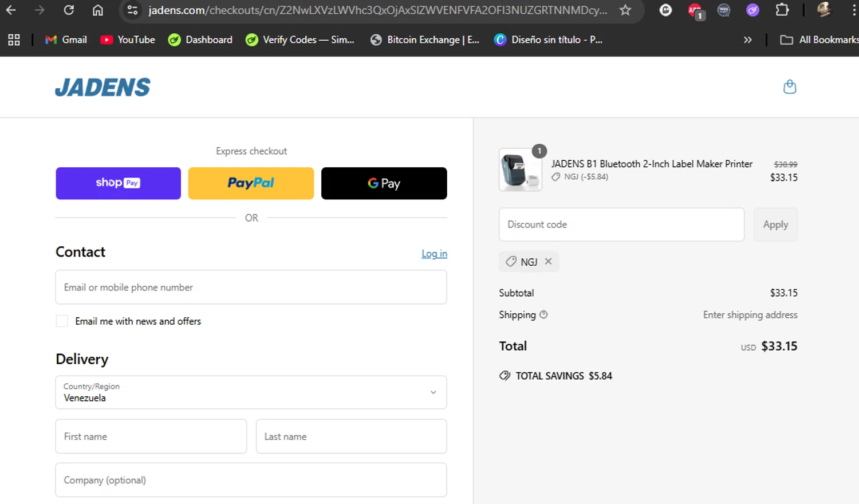Click the Enter shipping address text
This screenshot has width=859, height=504.
750,314
